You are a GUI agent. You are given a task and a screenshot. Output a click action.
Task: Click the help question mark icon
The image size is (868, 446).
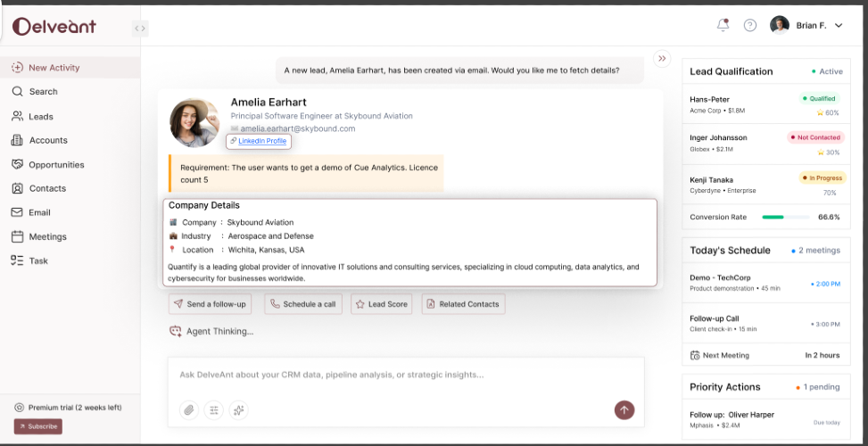coord(750,25)
